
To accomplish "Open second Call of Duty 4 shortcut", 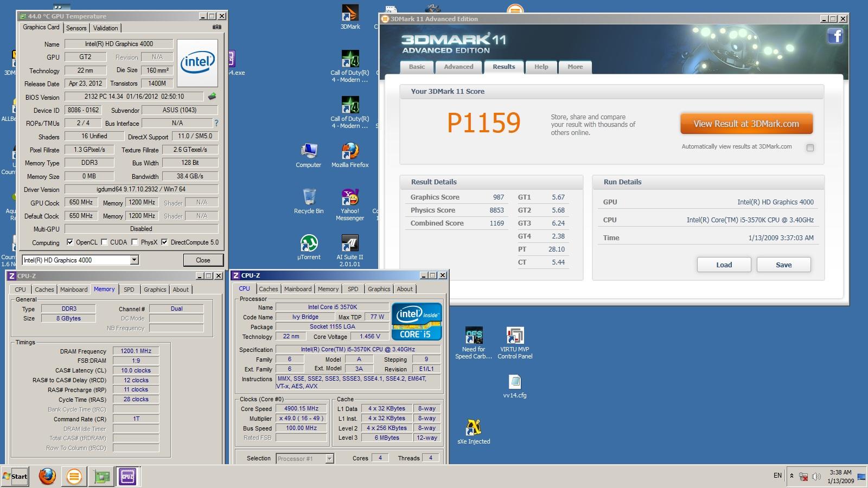I will click(x=350, y=112).
